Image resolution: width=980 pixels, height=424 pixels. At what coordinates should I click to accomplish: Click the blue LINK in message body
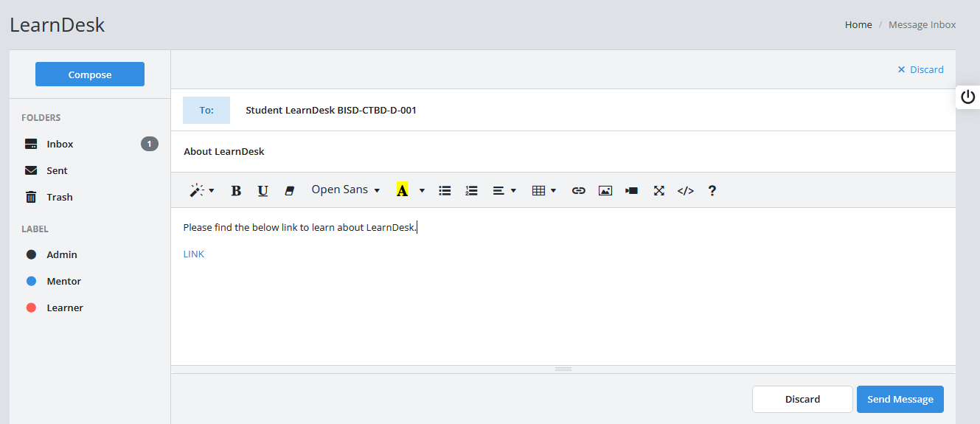pyautogui.click(x=194, y=254)
